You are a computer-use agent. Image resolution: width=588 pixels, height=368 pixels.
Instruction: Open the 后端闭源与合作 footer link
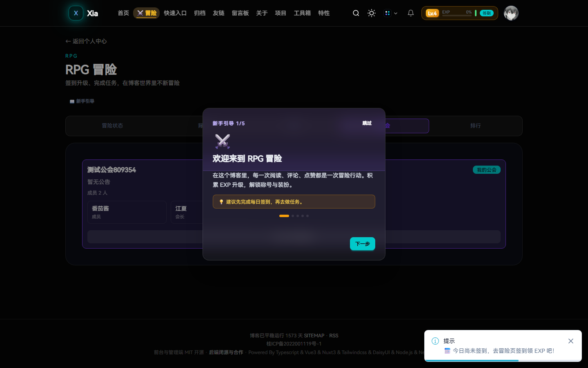(x=226, y=352)
